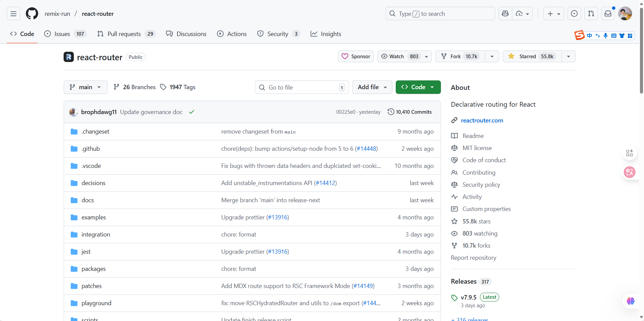
Task: Click the Sponsor button
Action: [356, 57]
